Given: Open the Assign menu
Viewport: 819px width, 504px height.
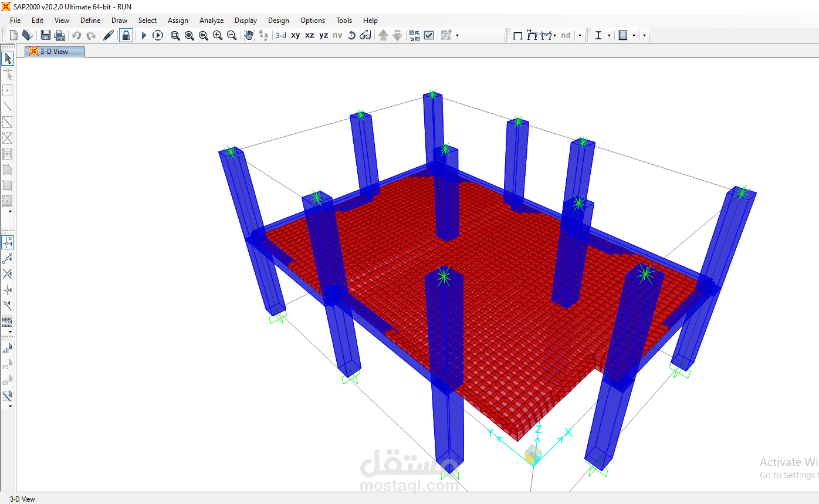Looking at the screenshot, I should pos(178,20).
